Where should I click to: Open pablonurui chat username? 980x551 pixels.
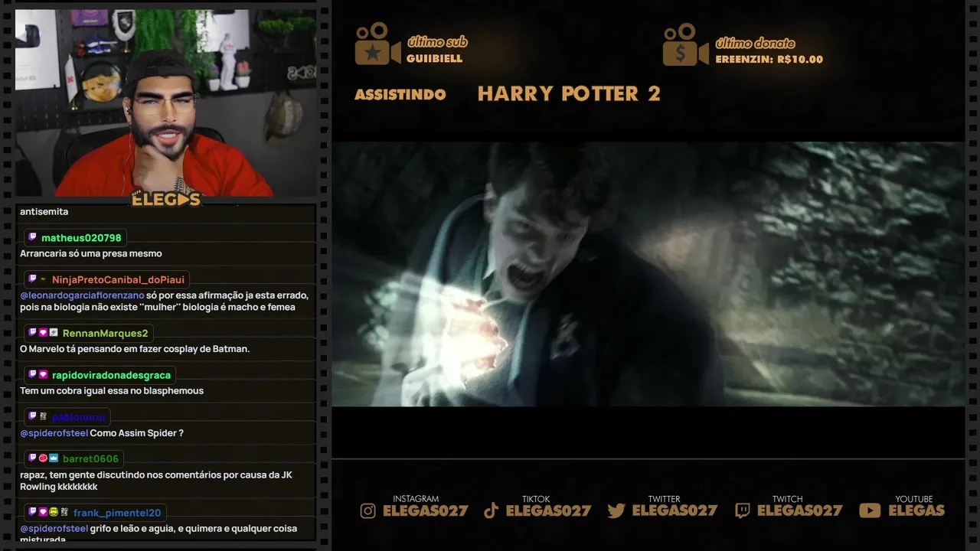[78, 417]
